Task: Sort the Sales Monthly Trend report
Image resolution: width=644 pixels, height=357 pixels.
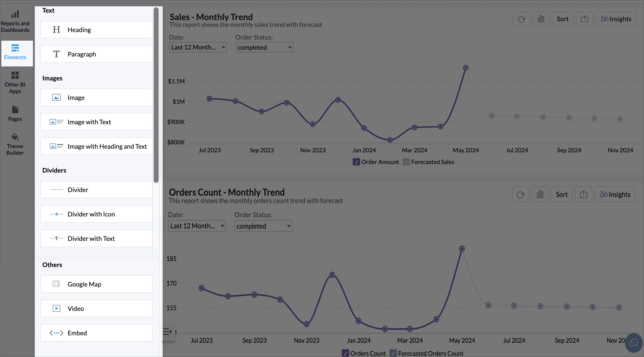Action: pyautogui.click(x=562, y=19)
